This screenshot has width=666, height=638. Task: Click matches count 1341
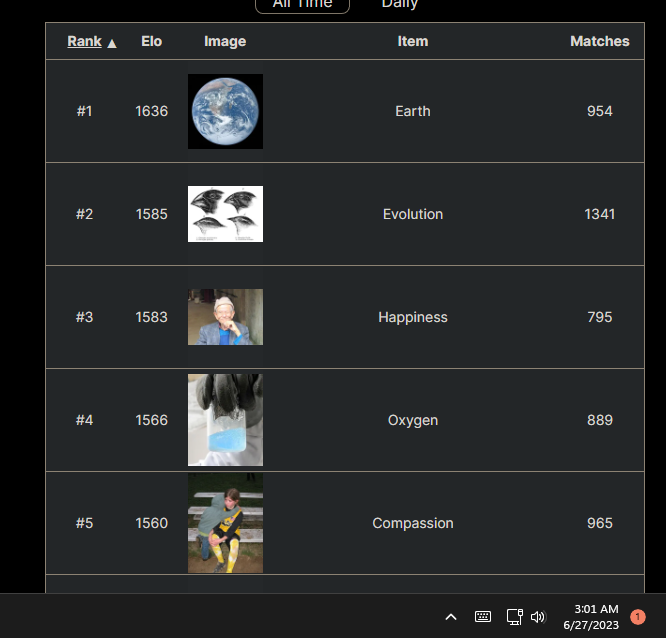coord(599,214)
